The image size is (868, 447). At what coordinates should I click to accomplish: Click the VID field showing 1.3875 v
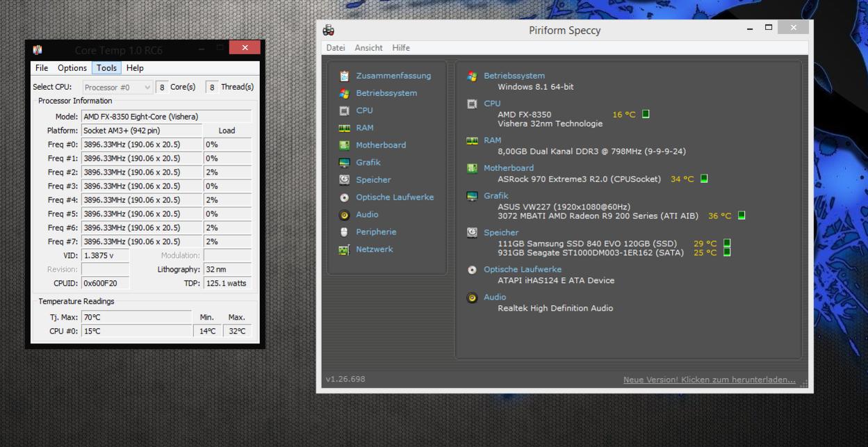(105, 256)
